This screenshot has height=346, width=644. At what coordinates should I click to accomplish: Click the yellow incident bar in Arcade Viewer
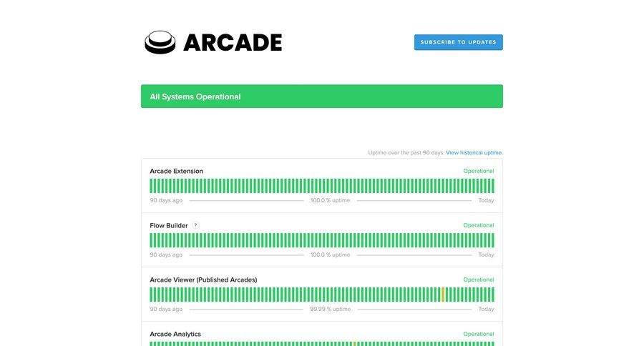(x=443, y=295)
